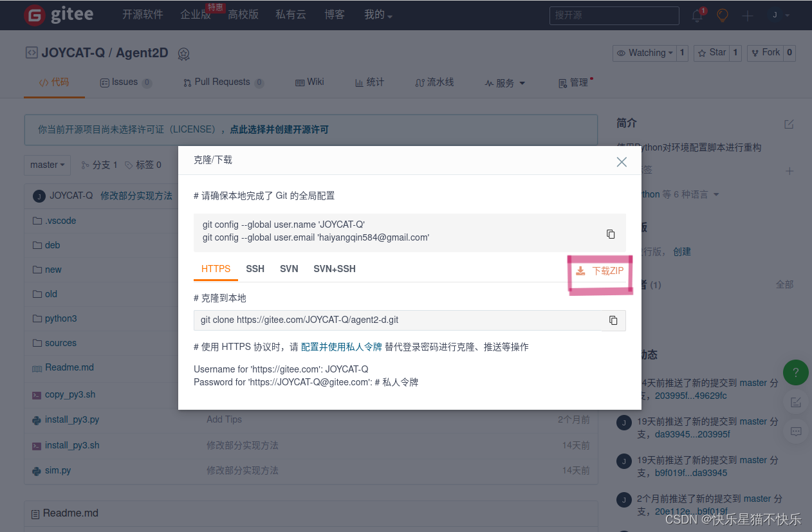Open the Readme.md file
This screenshot has height=532, width=812.
pos(69,367)
